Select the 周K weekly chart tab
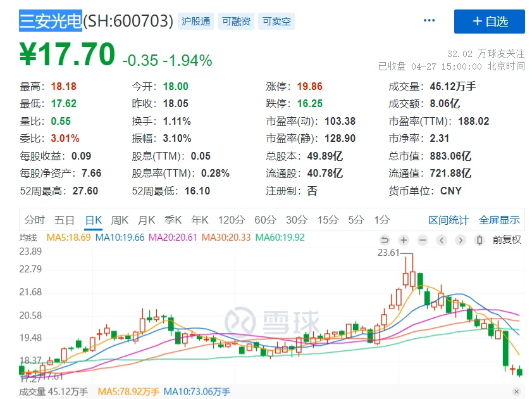Viewport: 532px width, 399px height. tap(120, 220)
